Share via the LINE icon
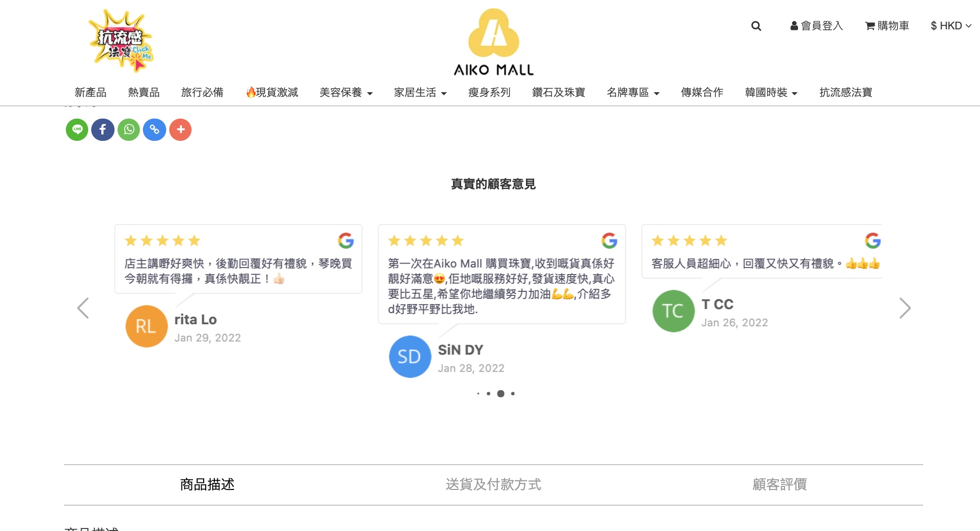 click(77, 130)
